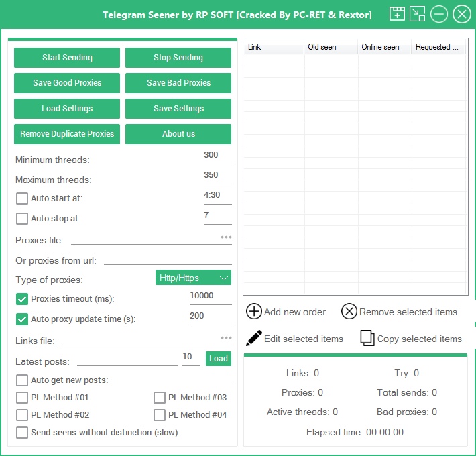
Task: Click the auto proxy update field showing 200
Action: (211, 317)
